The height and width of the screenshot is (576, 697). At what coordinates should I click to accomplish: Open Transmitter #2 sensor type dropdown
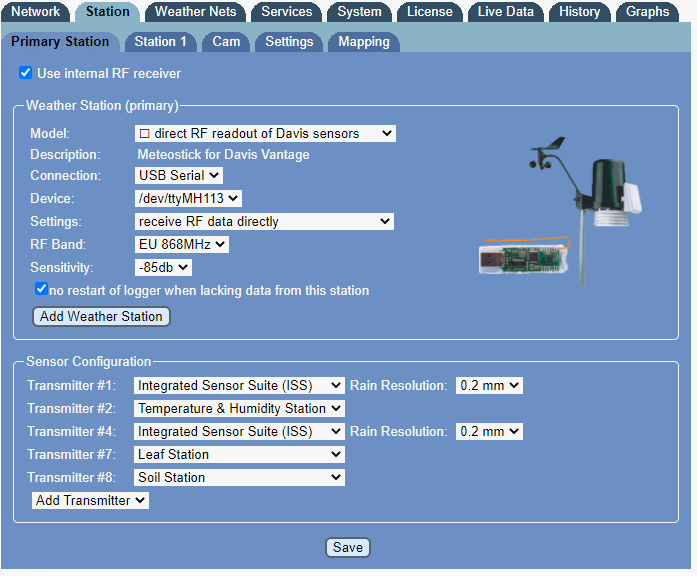pyautogui.click(x=239, y=408)
